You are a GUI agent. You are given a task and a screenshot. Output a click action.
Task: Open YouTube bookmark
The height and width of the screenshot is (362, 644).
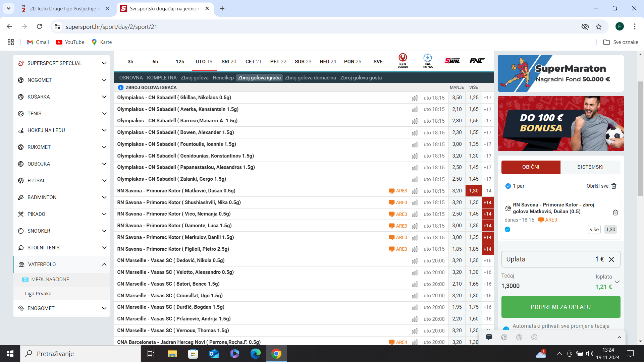click(x=70, y=42)
